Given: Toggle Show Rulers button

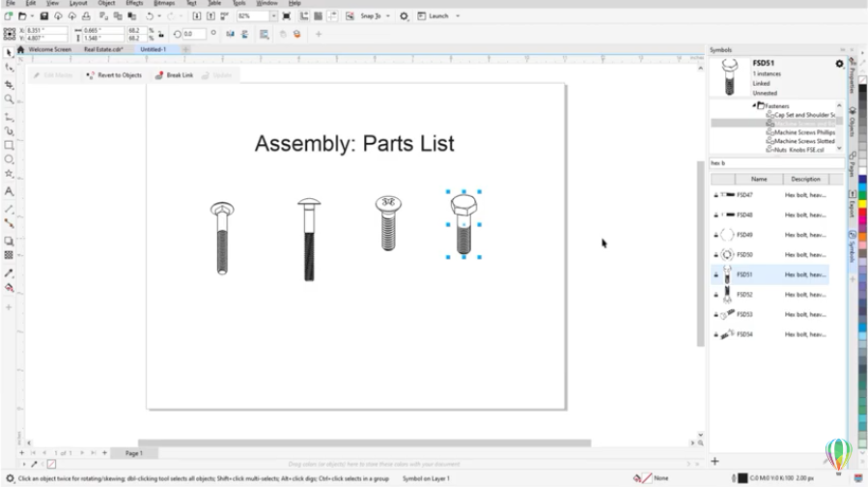Looking at the screenshot, I should (304, 16).
